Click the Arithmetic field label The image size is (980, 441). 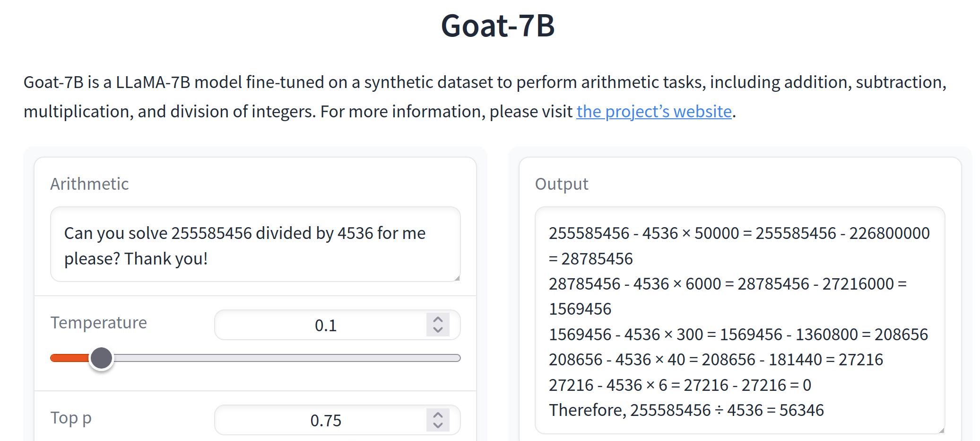point(89,184)
